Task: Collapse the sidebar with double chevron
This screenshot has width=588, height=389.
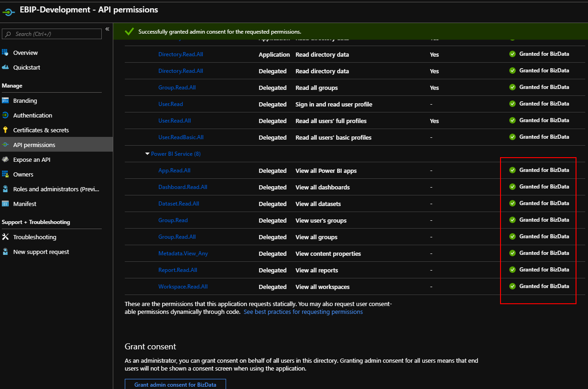Action: pyautogui.click(x=107, y=29)
